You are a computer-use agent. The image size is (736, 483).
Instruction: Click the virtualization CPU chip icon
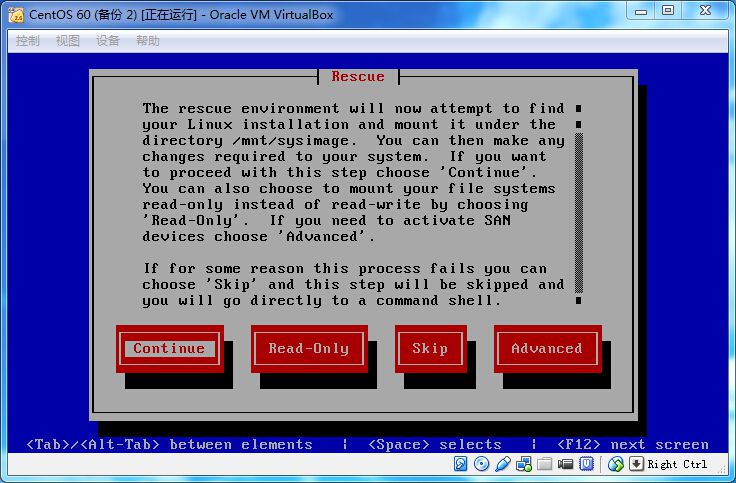tap(587, 464)
